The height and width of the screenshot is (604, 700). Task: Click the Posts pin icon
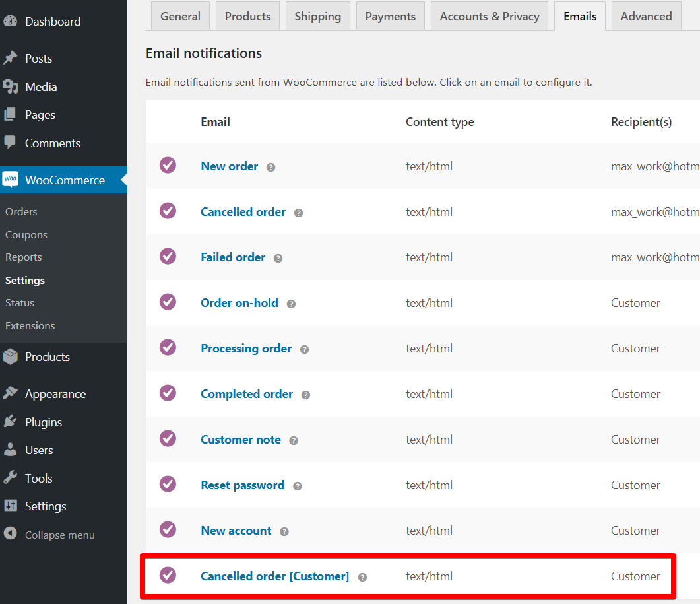(11, 58)
